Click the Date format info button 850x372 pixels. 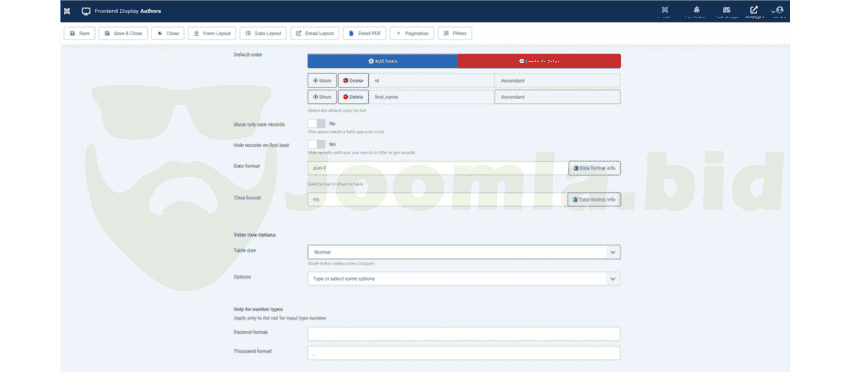point(595,168)
